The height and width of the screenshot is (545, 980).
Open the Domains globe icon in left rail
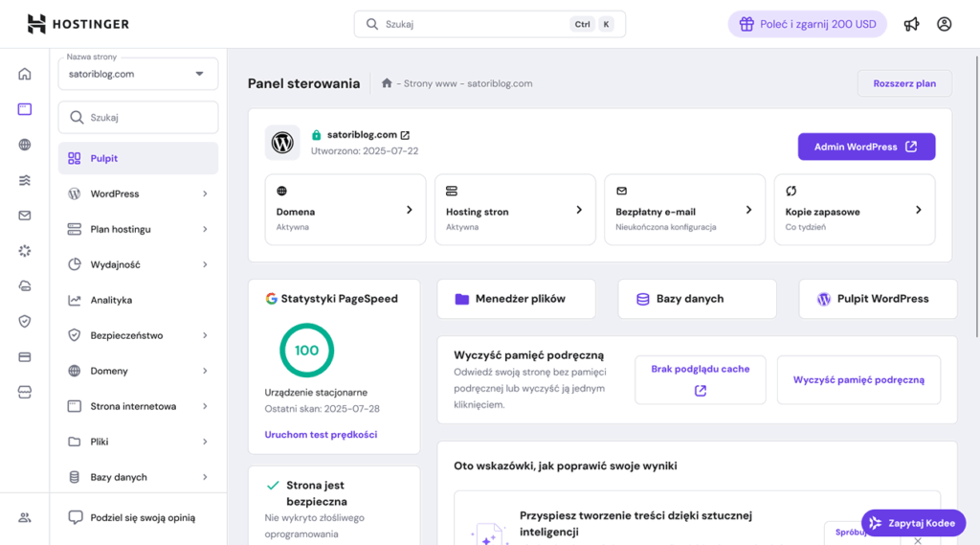(x=24, y=145)
